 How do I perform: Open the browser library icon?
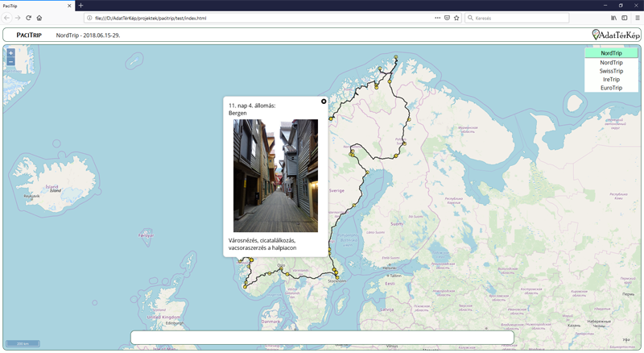[613, 18]
